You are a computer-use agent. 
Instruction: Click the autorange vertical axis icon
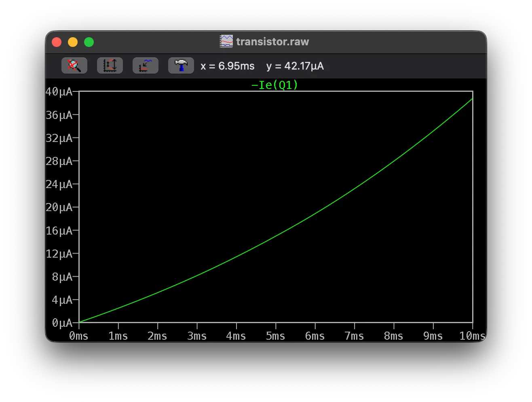click(x=110, y=66)
